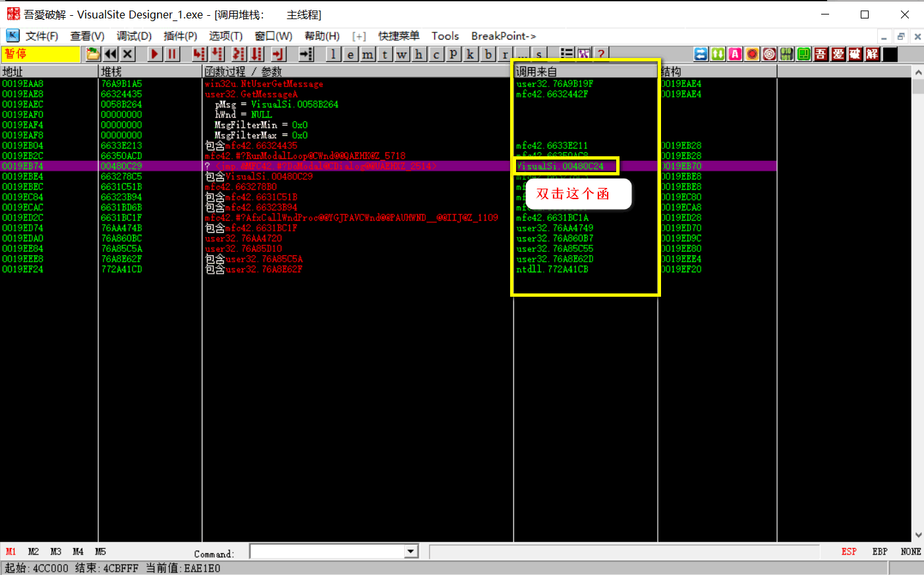Click the 地址 column header
This screenshot has height=575, width=924.
(x=49, y=71)
